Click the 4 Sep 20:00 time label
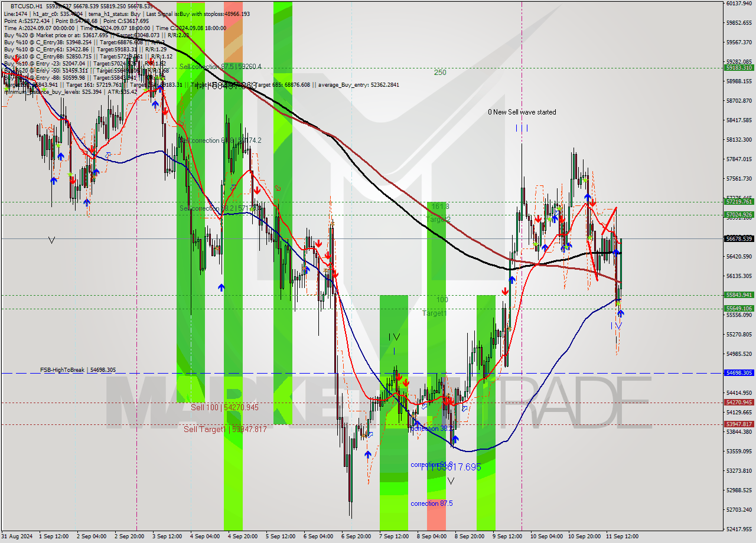The width and height of the screenshot is (756, 543). click(243, 537)
